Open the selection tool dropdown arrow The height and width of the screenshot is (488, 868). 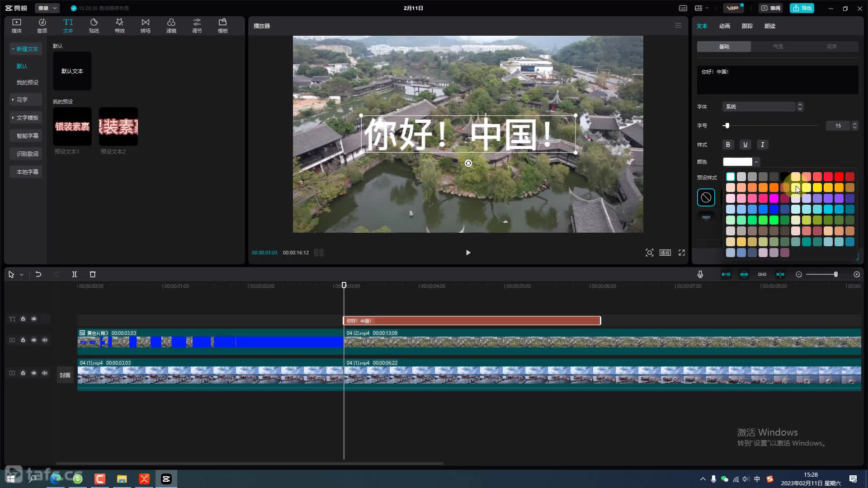22,275
